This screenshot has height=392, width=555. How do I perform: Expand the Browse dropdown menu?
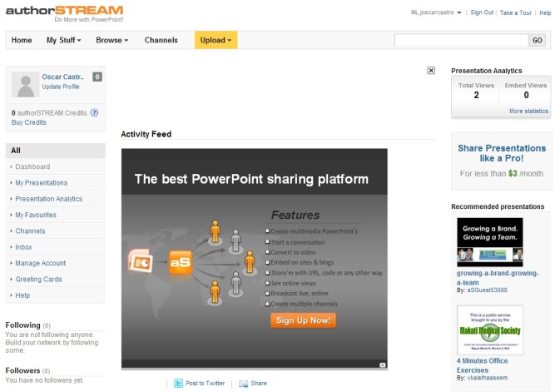pos(111,40)
